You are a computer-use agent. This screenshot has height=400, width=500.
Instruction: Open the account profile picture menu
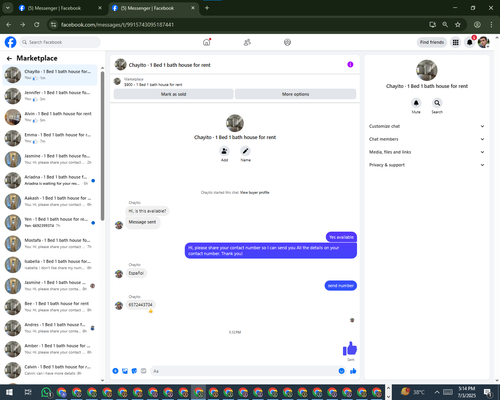(x=483, y=42)
